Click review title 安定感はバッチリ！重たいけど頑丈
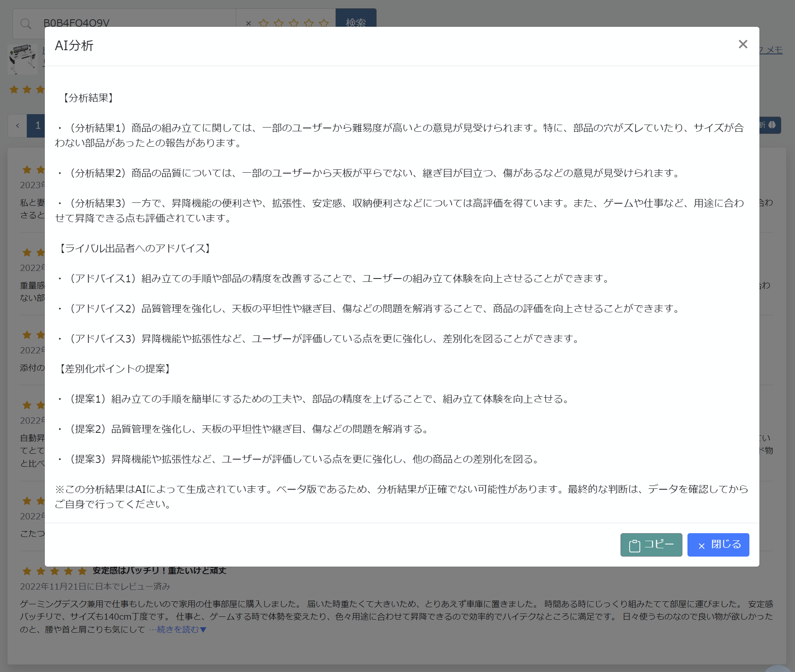This screenshot has width=795, height=672. coord(159,570)
